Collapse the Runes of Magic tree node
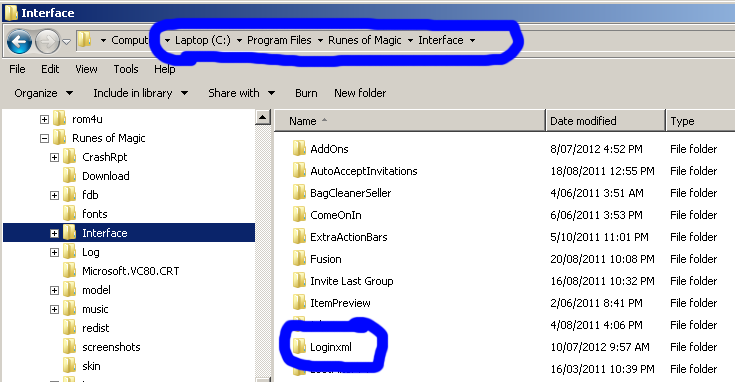This screenshot has height=382, width=735. (x=44, y=138)
